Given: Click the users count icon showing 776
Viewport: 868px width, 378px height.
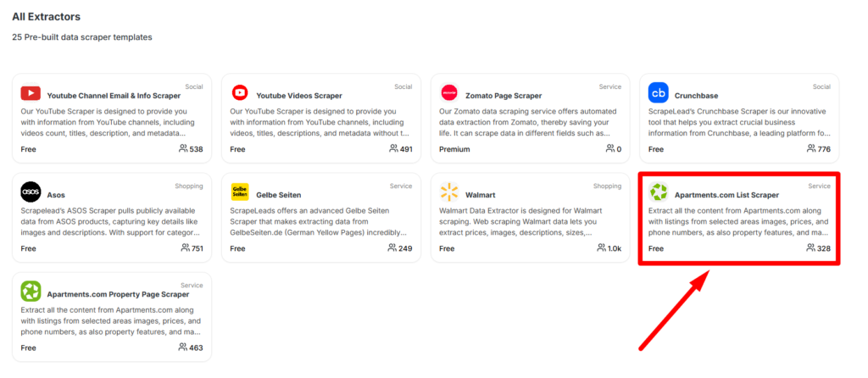Looking at the screenshot, I should point(811,149).
